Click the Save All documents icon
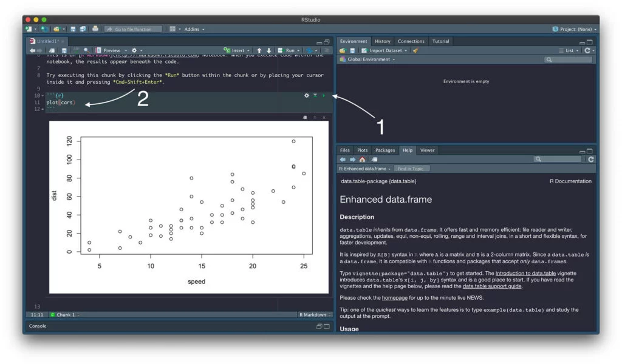 83,29
